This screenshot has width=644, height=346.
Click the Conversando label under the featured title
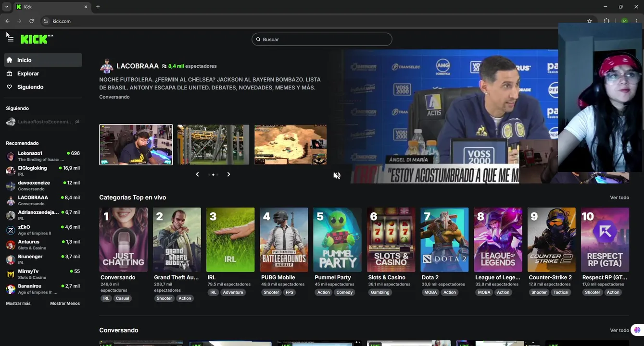coord(114,97)
